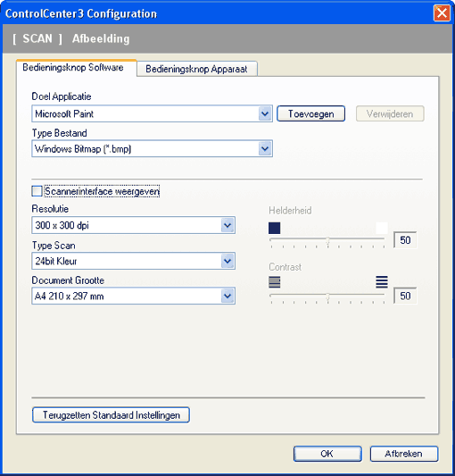Click the high contrast icon under Contrast
Image resolution: width=455 pixels, height=476 pixels.
[x=382, y=282]
